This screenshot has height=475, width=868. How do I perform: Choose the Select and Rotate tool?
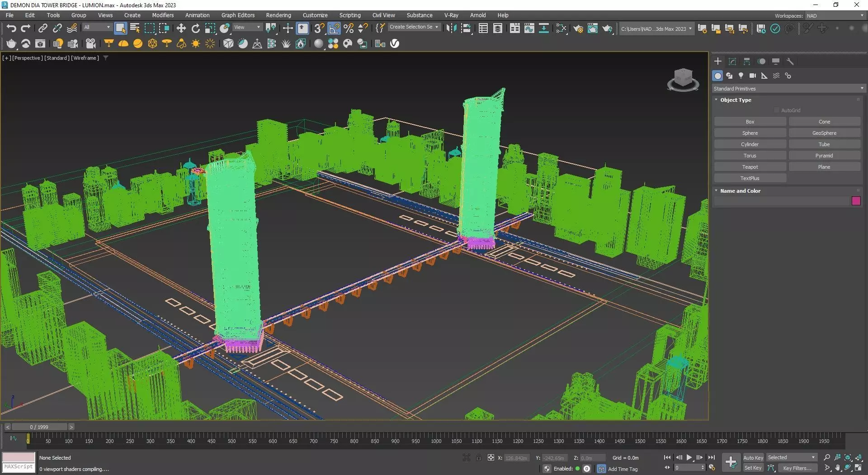tap(195, 28)
